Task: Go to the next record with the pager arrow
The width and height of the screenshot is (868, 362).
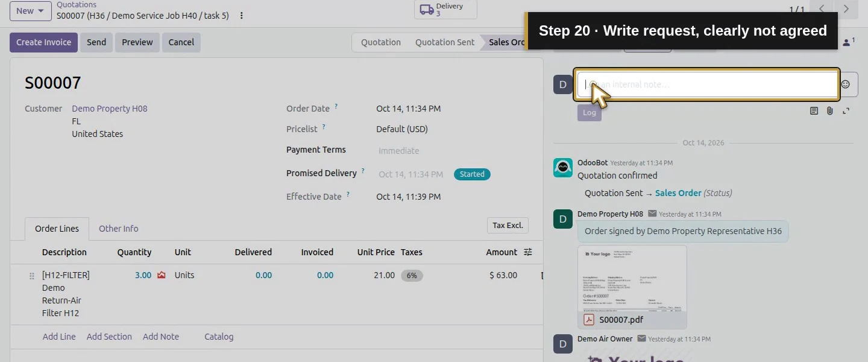Action: [x=846, y=9]
